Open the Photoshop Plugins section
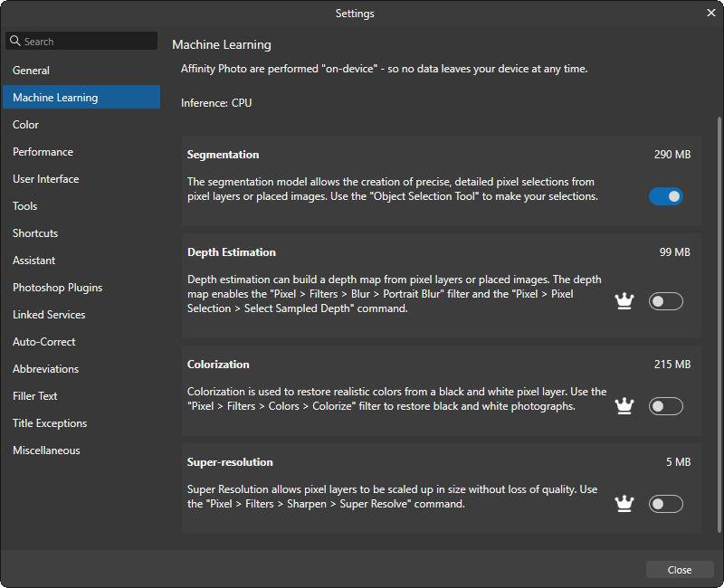The image size is (724, 588). point(58,288)
